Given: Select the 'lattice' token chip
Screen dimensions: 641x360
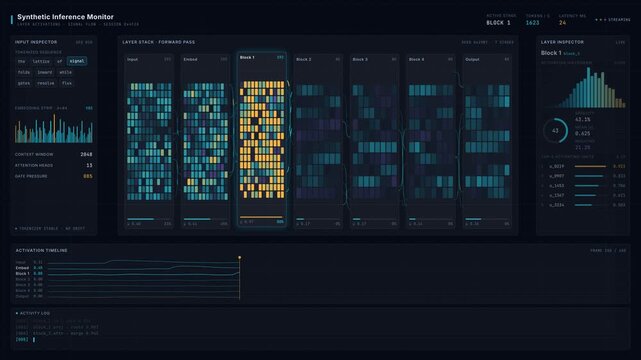Looking at the screenshot, I should [x=41, y=61].
